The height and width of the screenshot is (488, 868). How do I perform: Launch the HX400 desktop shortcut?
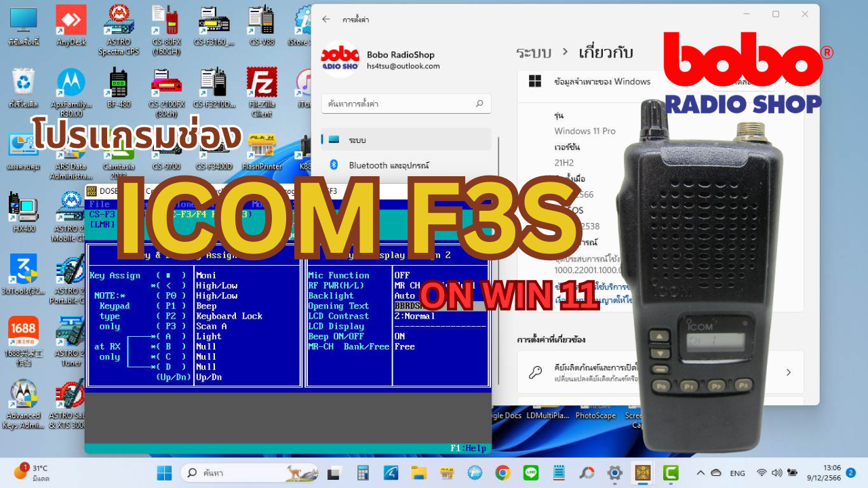tap(24, 210)
